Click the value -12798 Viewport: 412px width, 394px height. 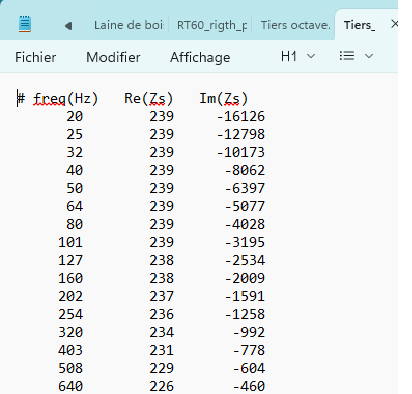(241, 134)
